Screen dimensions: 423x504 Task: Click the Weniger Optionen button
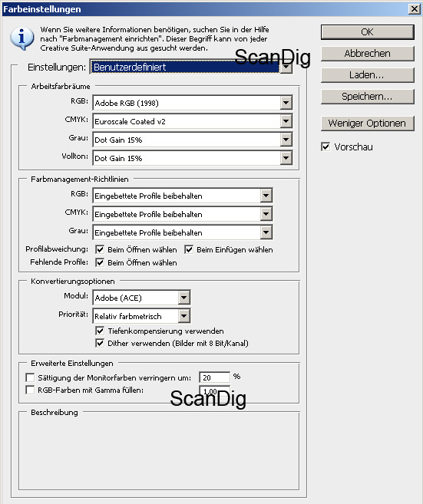point(368,123)
